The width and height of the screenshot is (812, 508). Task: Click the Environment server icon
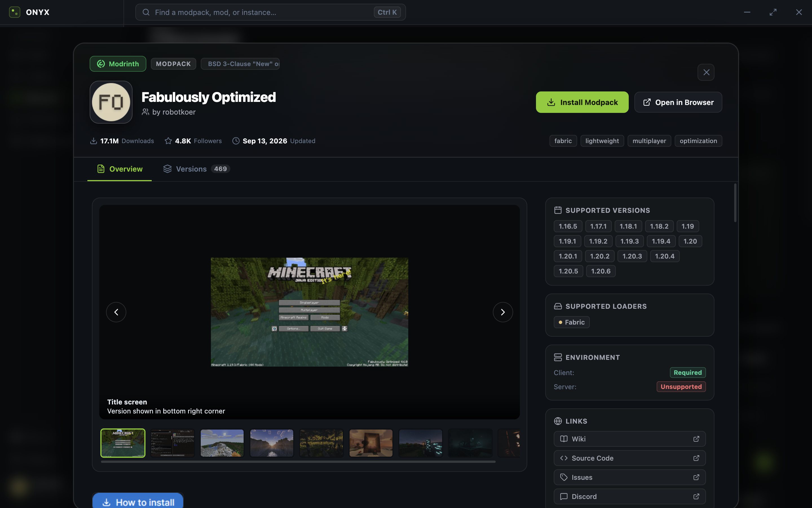coord(558,358)
